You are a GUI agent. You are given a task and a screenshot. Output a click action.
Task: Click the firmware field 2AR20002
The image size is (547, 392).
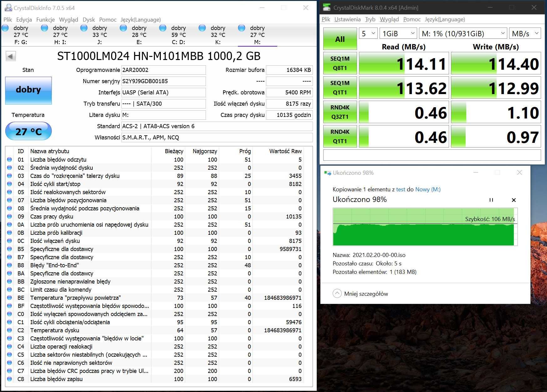163,70
